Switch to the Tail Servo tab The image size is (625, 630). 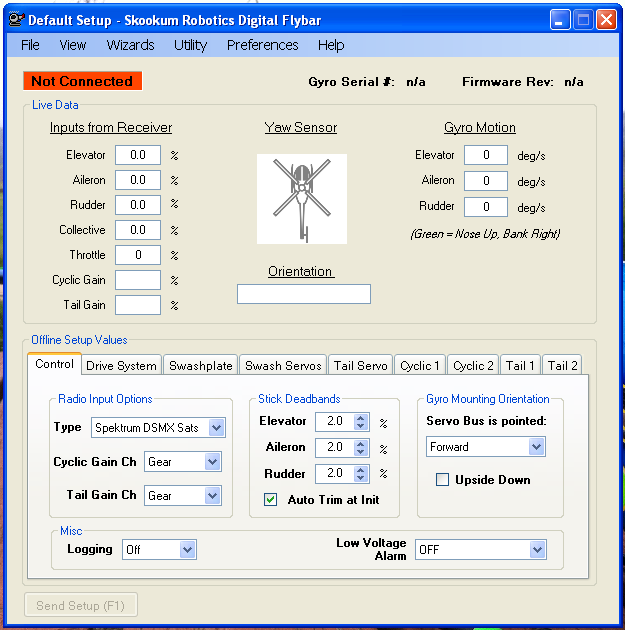(360, 366)
